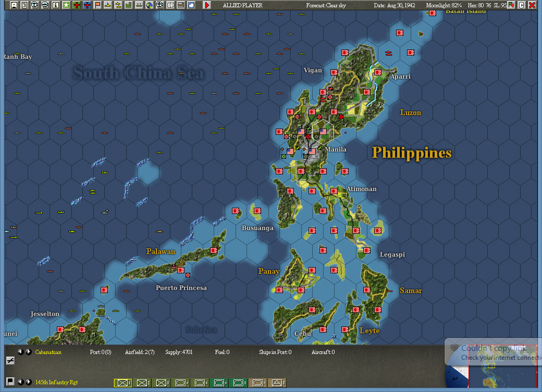542x392 pixels.
Task: Click the double yellow ships icon
Action: tap(118, 5)
